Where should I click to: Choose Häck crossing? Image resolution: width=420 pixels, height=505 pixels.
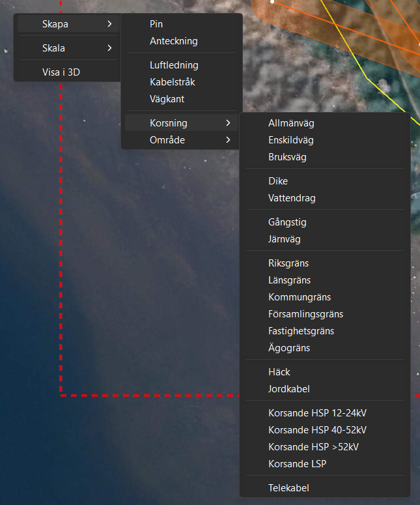point(325,372)
